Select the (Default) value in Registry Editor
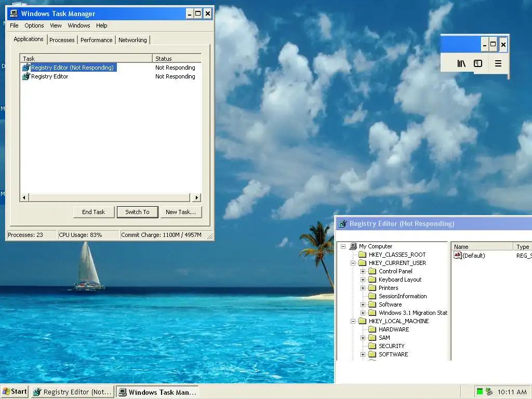Viewport: 532px width, 399px height. 474,256
